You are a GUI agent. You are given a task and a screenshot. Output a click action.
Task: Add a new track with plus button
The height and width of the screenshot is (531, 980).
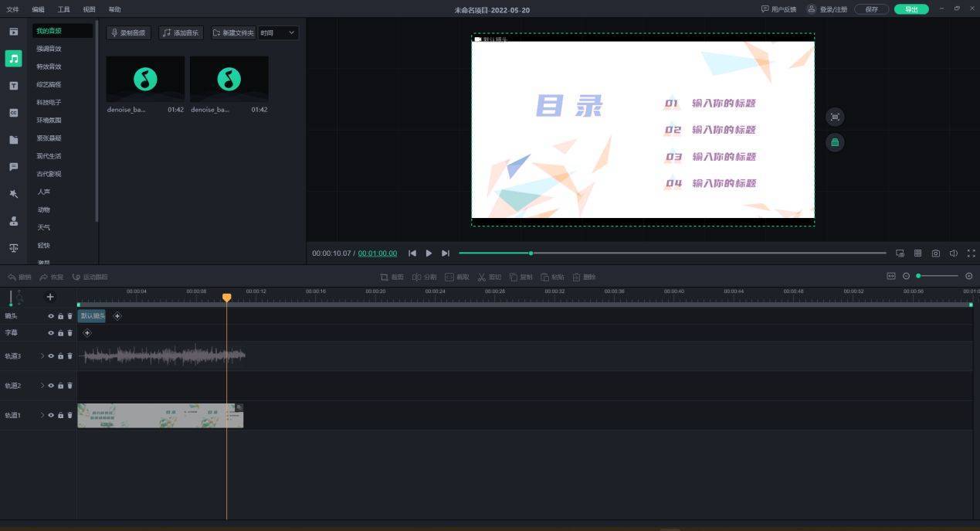[50, 297]
